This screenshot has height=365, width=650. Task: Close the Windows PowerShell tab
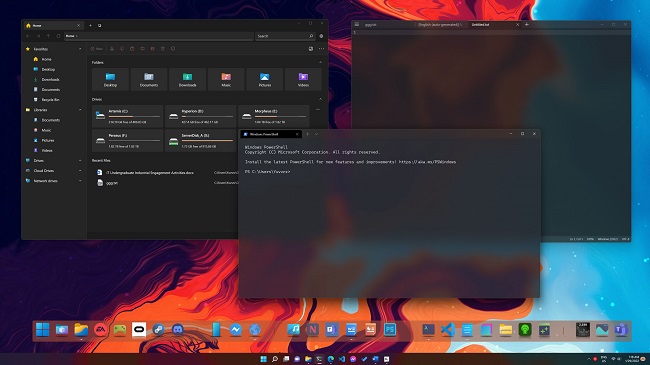click(297, 134)
